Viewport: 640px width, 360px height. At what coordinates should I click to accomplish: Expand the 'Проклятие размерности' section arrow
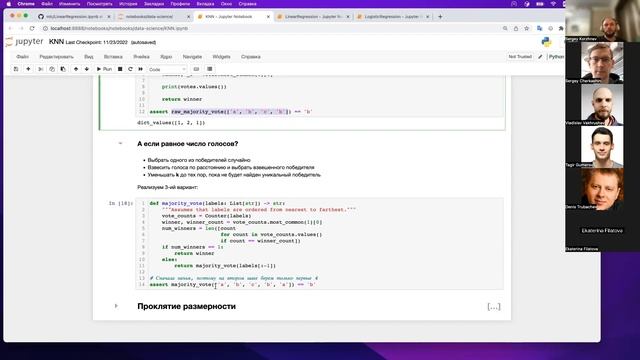point(116,306)
